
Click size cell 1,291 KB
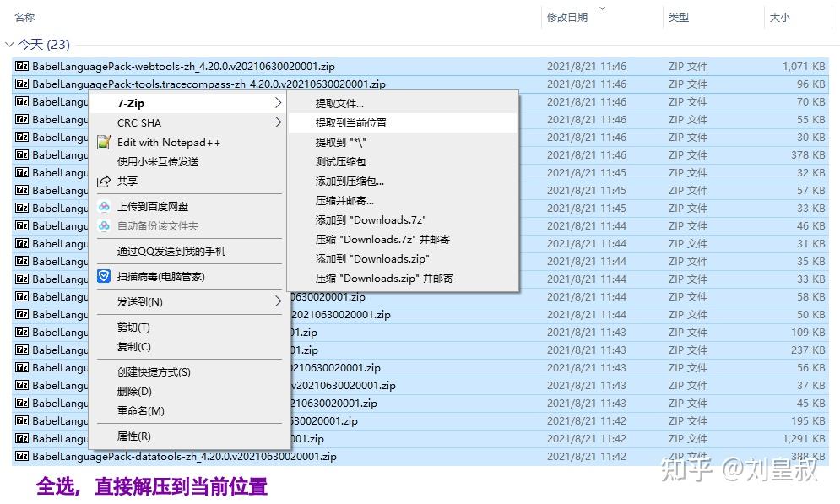click(804, 439)
